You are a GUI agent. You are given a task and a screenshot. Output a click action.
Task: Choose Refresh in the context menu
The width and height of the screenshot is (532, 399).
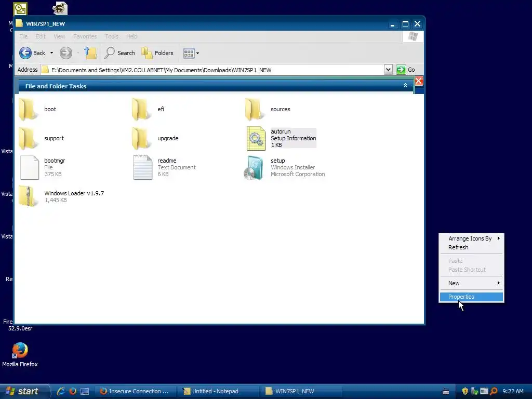(x=471, y=247)
